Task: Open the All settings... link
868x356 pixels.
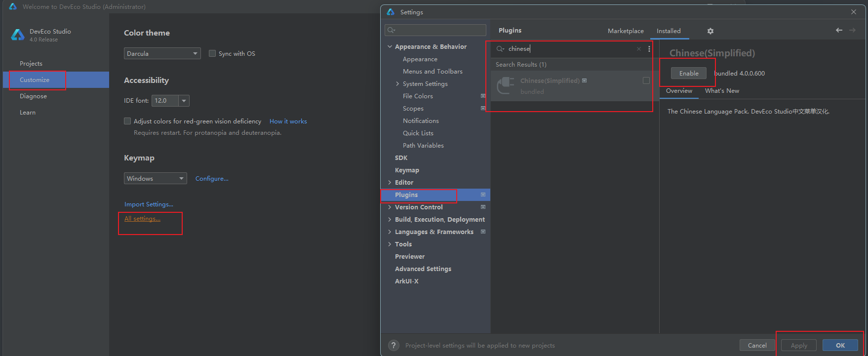Action: tap(142, 219)
